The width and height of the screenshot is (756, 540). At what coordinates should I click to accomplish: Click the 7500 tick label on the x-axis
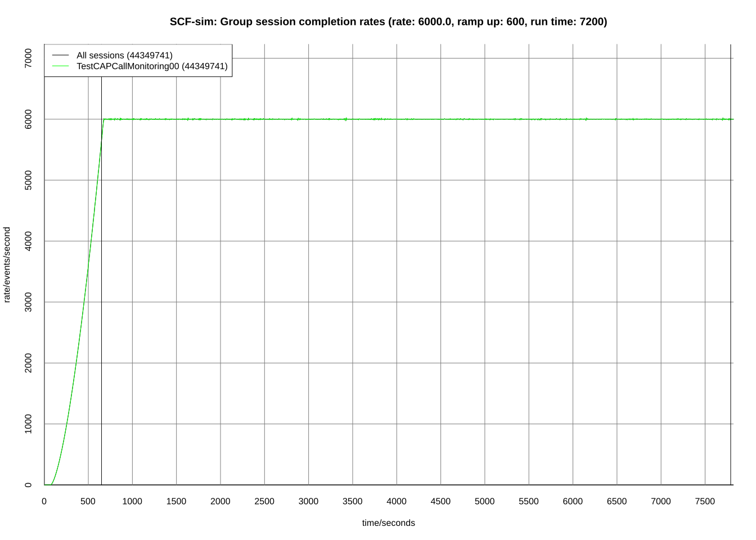[x=705, y=501]
